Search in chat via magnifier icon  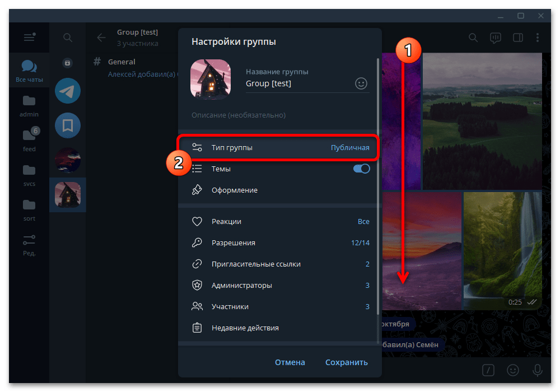point(473,38)
